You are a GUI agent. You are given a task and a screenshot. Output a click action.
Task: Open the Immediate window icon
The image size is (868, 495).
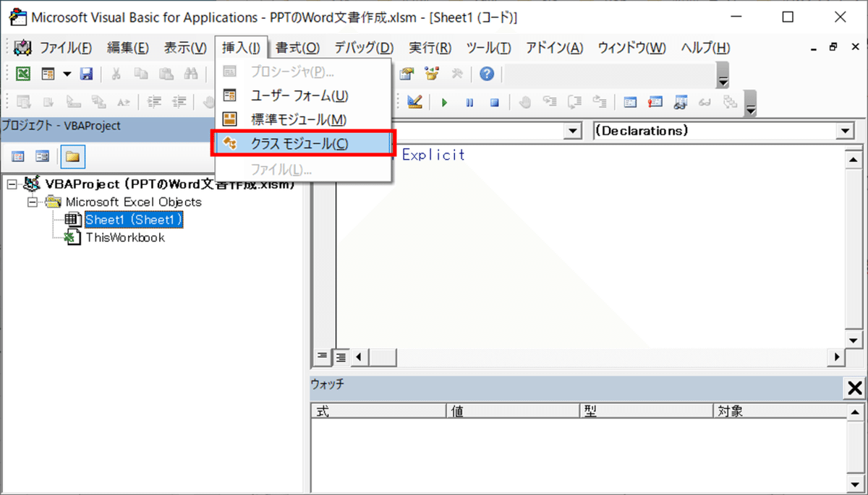pyautogui.click(x=655, y=102)
